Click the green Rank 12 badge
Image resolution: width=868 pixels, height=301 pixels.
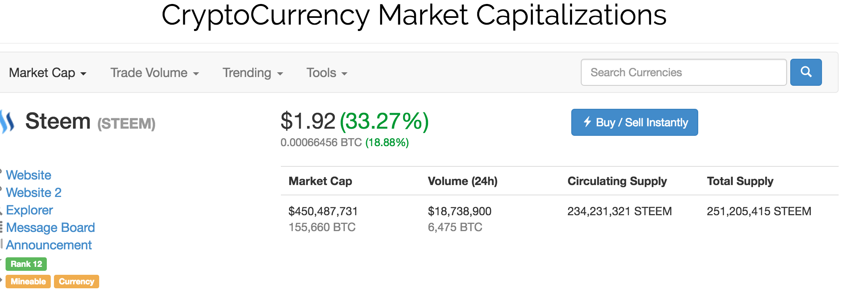tap(26, 264)
